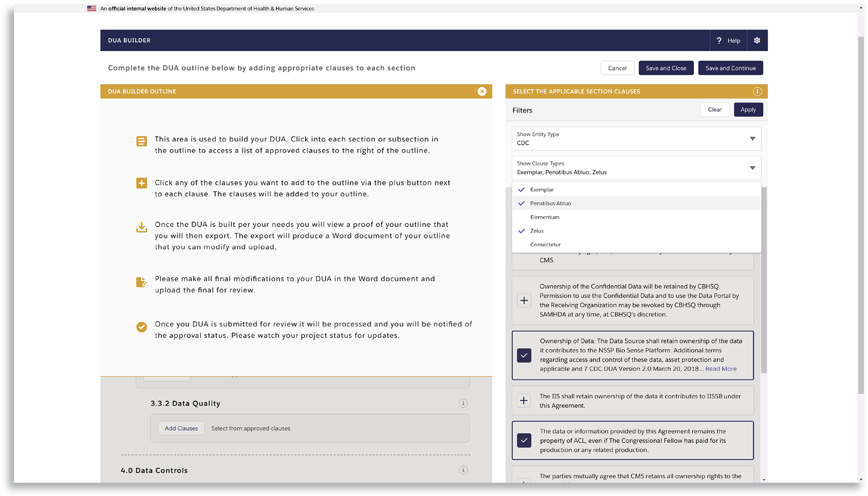The width and height of the screenshot is (868, 496).
Task: Click the clause list vertical scrollbar
Action: [764, 280]
